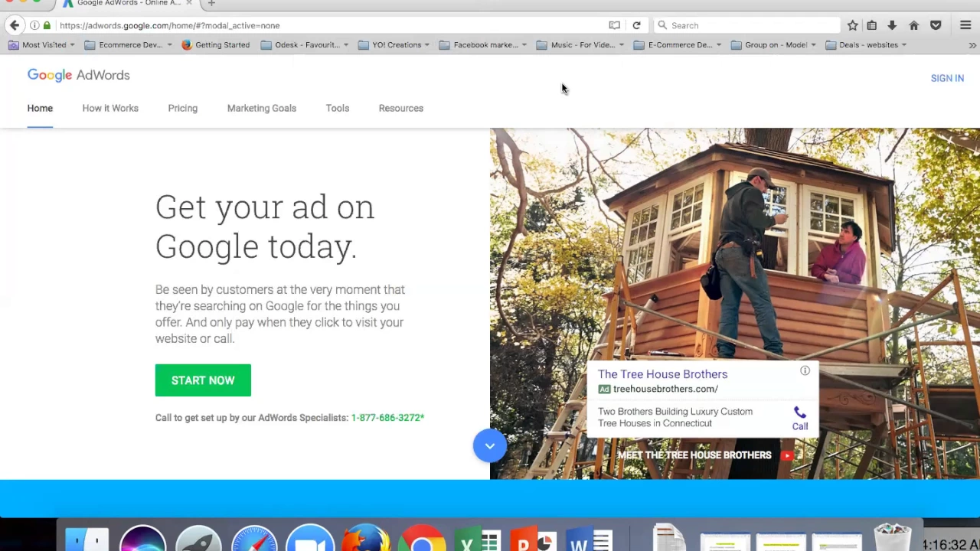This screenshot has height=551, width=980.
Task: Open the How it Works tab
Action: [110, 108]
